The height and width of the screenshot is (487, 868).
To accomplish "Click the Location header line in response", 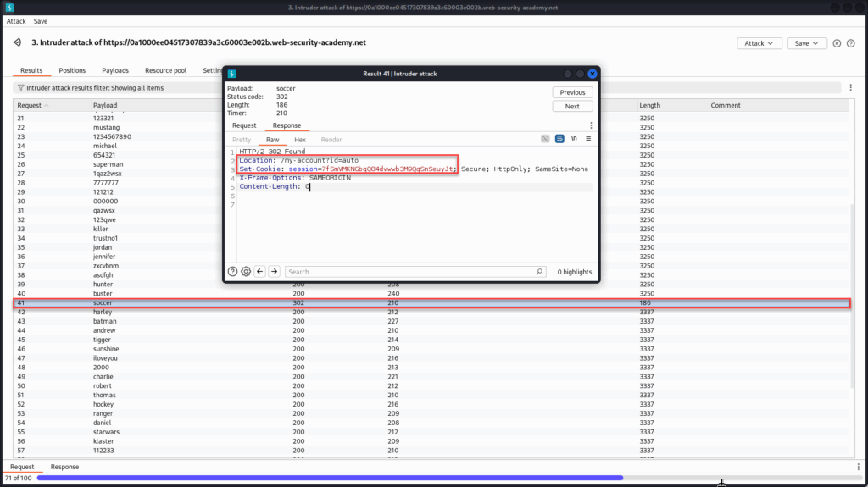I will click(x=299, y=160).
